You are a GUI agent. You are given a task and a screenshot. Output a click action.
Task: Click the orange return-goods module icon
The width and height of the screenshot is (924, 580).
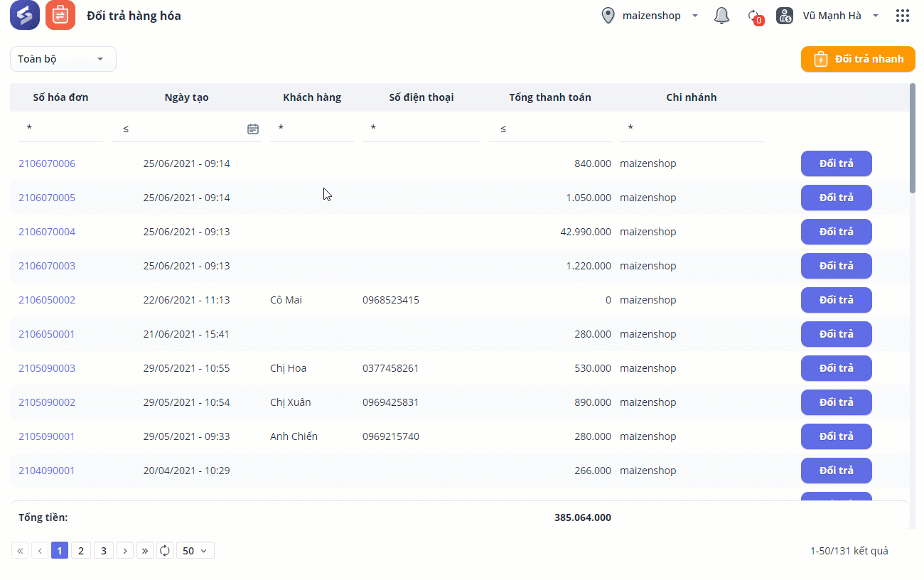[x=60, y=16]
